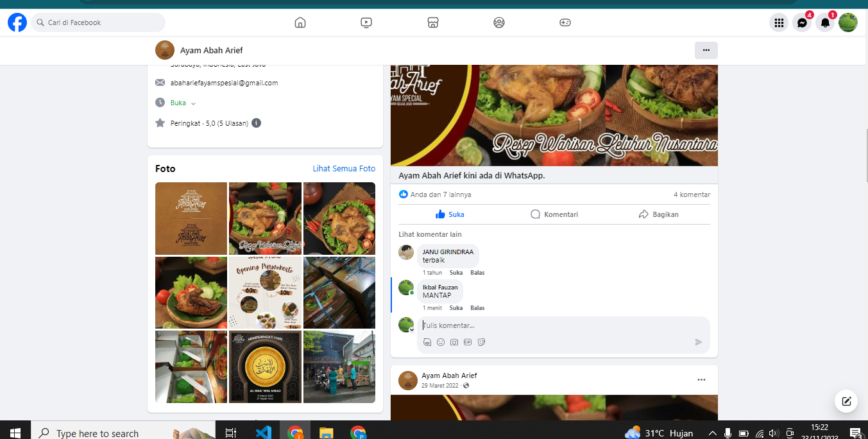The height and width of the screenshot is (439, 868).
Task: Launch Visual Studio Code from the taskbar
Action: (x=263, y=433)
